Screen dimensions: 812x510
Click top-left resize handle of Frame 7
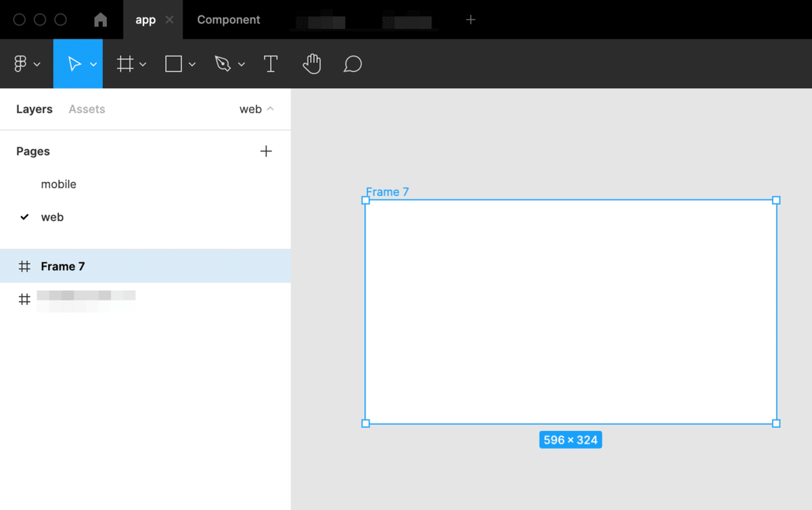coord(365,200)
